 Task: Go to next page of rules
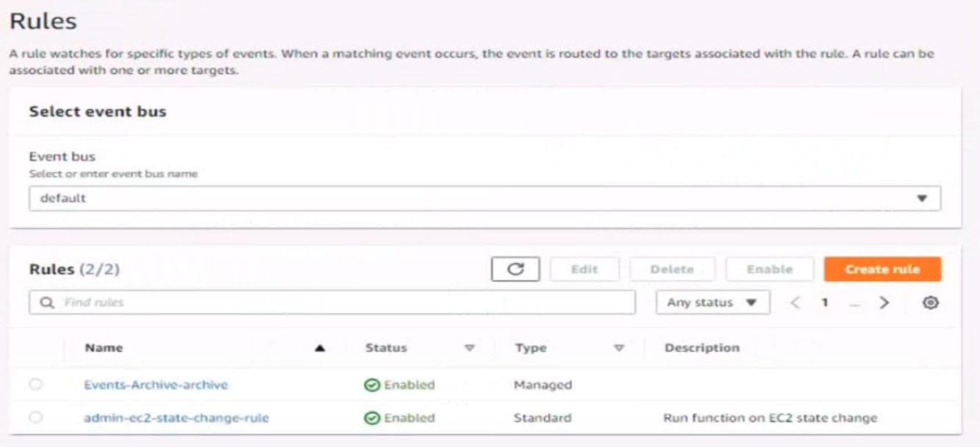pyautogui.click(x=884, y=303)
